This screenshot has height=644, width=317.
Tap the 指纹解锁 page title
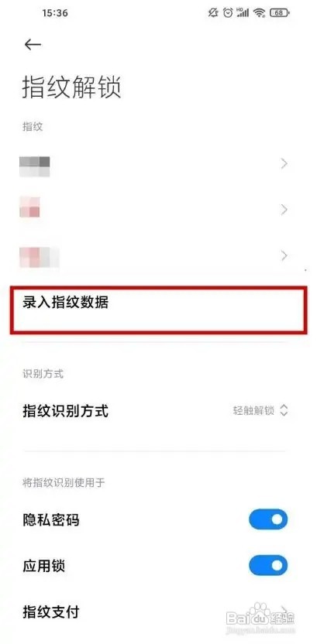(71, 87)
